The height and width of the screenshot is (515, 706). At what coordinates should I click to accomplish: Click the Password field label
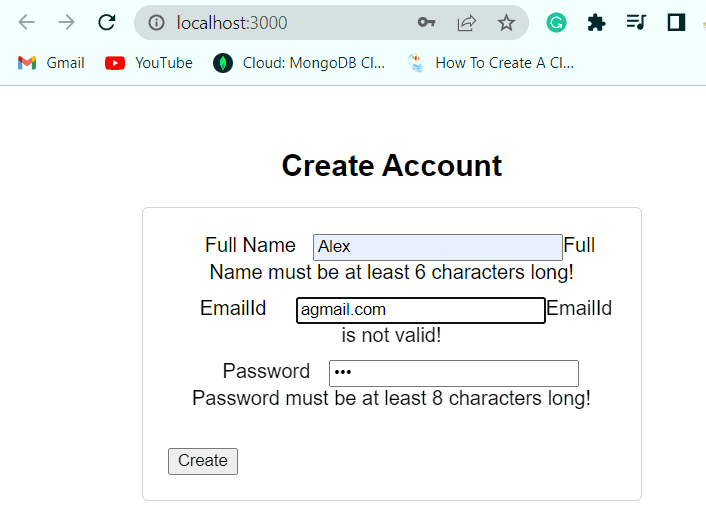point(266,371)
